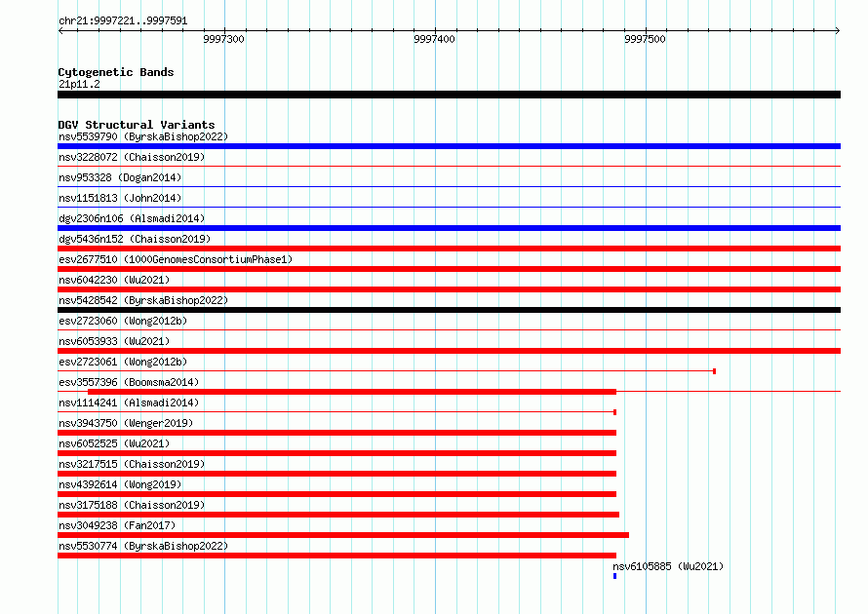Viewport: 868px width, 614px height.
Task: Click the nsv1114241 red end marker
Action: click(x=615, y=412)
